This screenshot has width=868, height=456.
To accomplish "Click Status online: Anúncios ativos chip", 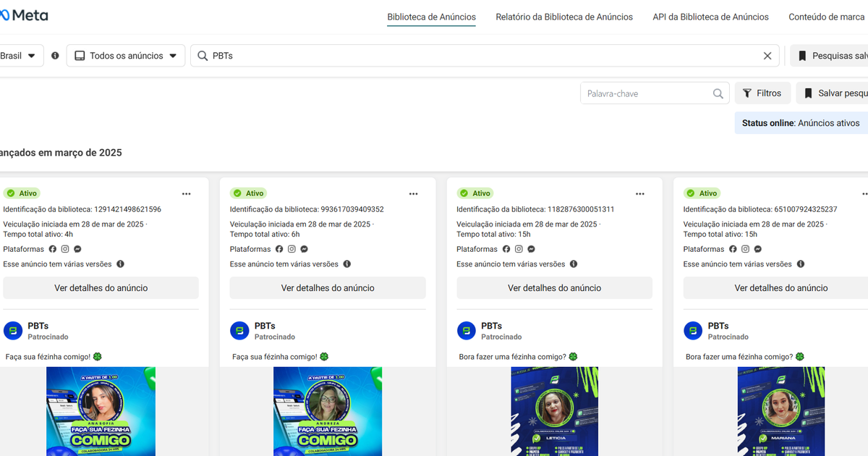I will click(801, 123).
